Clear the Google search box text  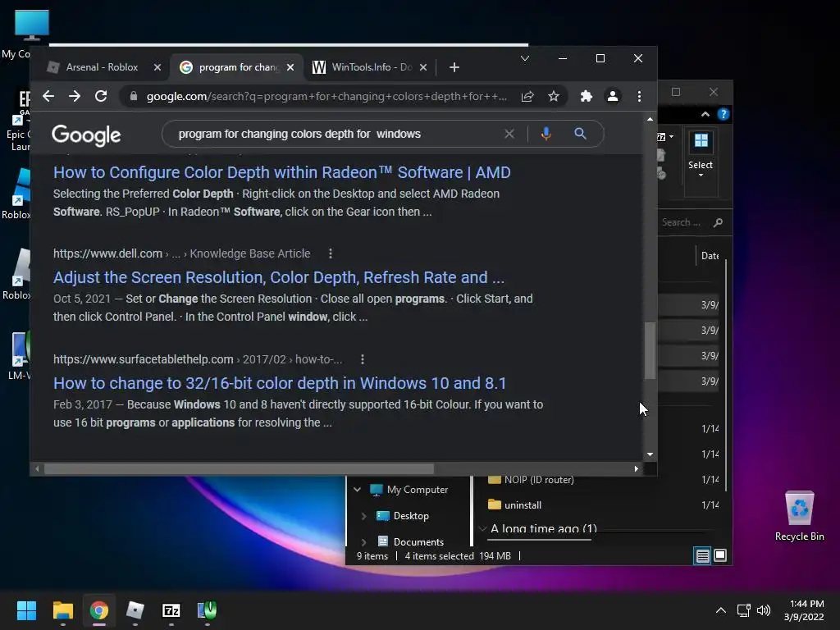[x=509, y=134]
